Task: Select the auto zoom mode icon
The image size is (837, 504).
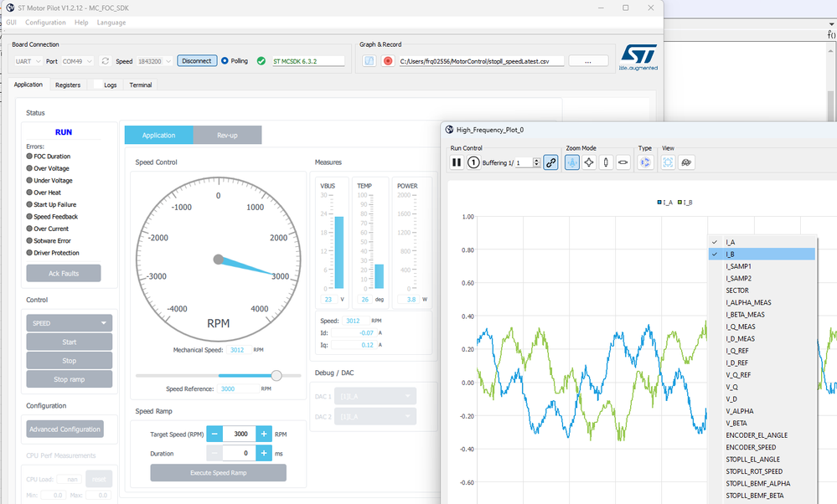Action: tap(572, 162)
